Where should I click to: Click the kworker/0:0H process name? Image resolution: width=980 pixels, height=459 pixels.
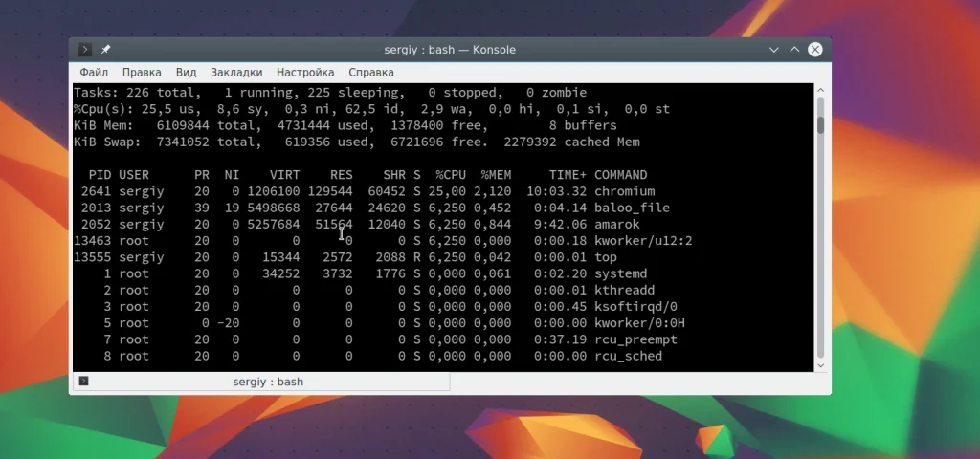(639, 323)
